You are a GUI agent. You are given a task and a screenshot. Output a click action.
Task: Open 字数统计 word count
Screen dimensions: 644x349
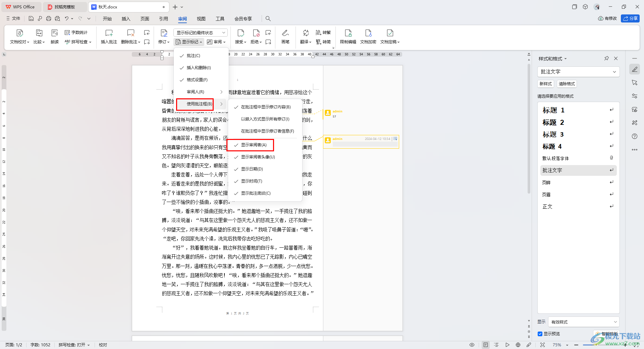click(76, 33)
